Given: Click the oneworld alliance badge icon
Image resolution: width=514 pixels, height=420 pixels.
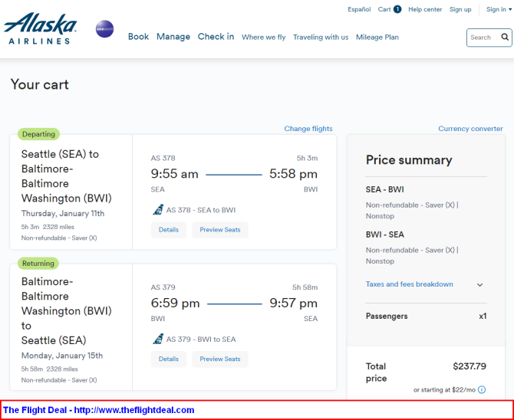Looking at the screenshot, I should [104, 30].
